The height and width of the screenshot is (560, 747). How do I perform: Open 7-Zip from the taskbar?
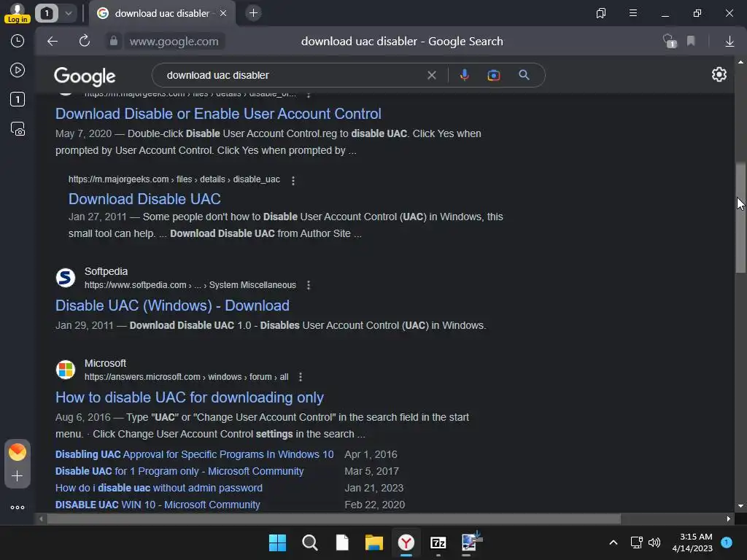438,542
